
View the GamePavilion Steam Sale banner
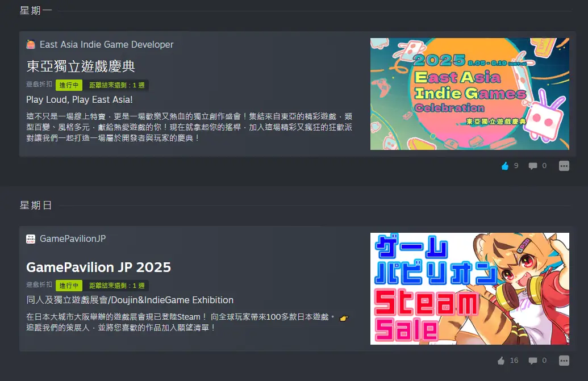click(x=469, y=288)
